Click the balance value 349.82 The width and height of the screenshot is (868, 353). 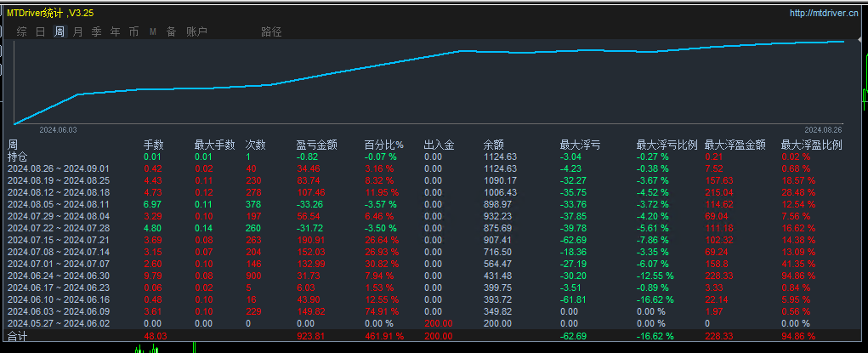click(497, 311)
